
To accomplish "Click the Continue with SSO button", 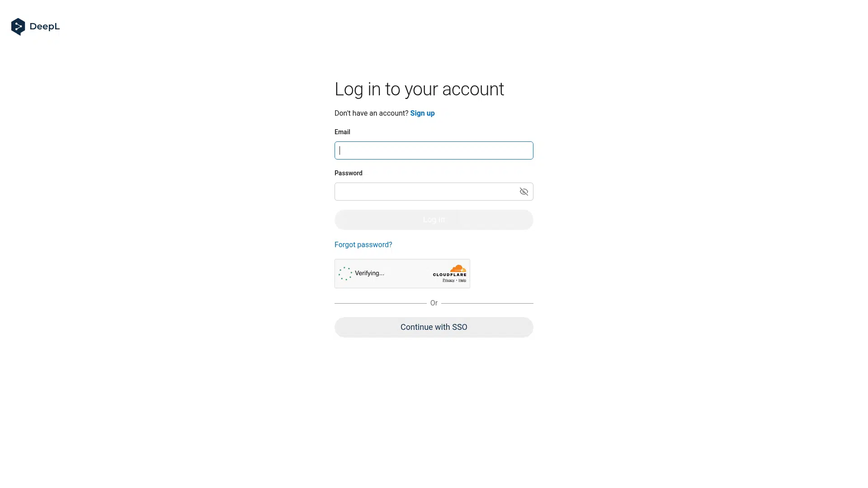I will 434,327.
